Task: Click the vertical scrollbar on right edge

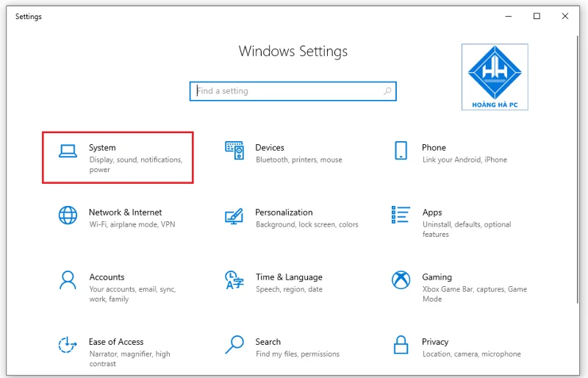Action: tap(578, 169)
